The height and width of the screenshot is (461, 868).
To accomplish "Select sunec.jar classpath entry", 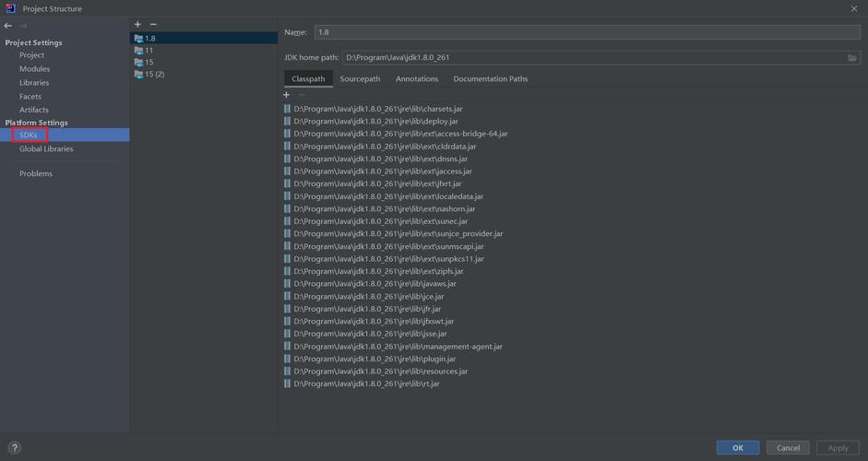I will 376,221.
